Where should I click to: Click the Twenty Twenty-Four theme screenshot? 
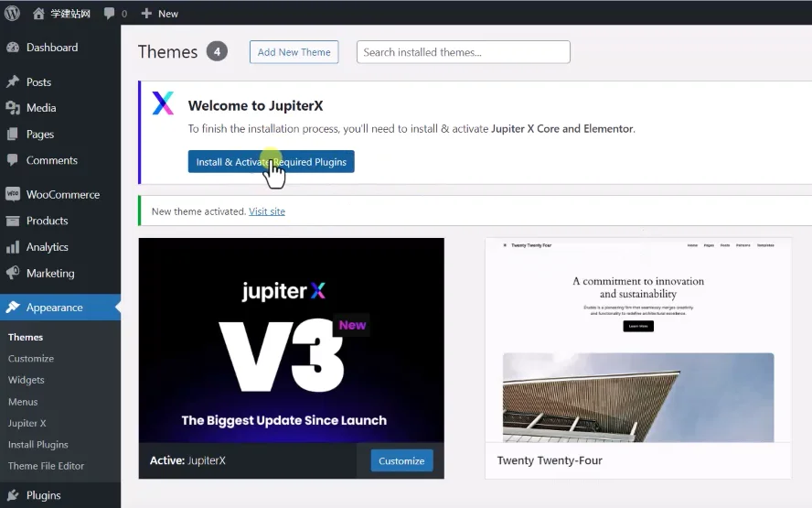pyautogui.click(x=638, y=340)
